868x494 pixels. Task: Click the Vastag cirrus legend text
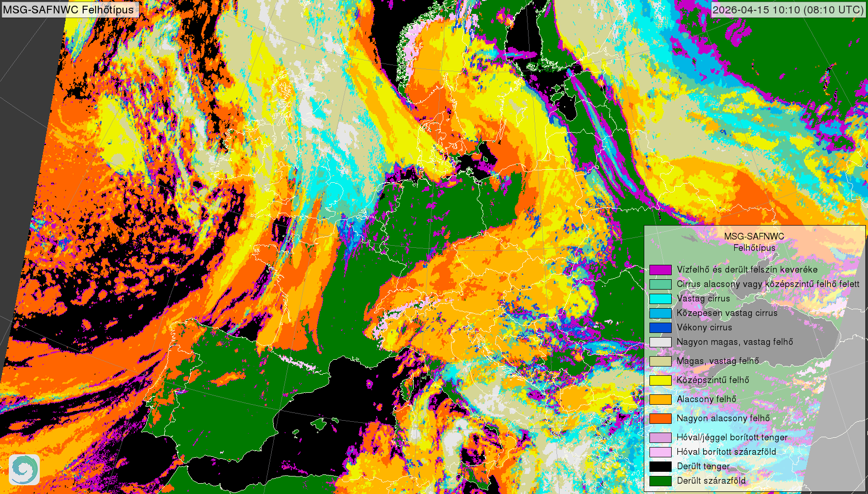coord(703,298)
